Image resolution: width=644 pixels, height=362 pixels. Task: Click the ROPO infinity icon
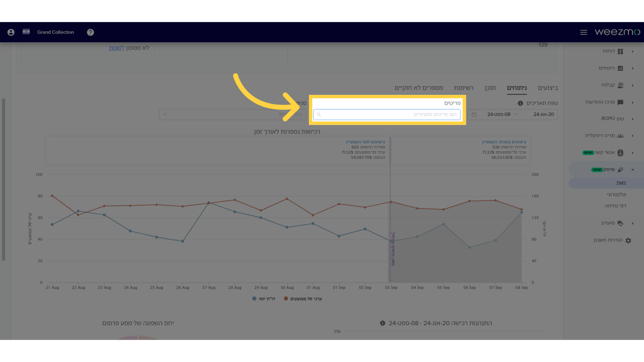620,119
